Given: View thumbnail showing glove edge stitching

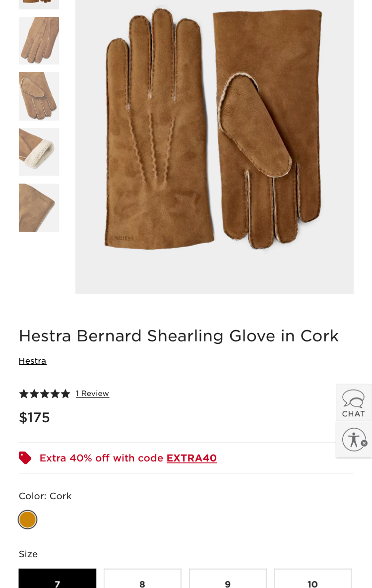Looking at the screenshot, I should (x=39, y=207).
